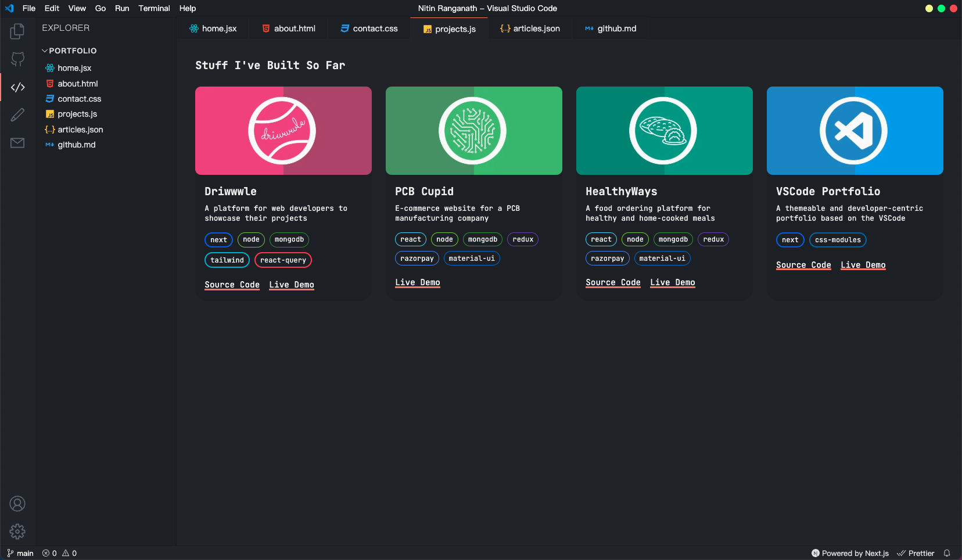Viewport: 962px width, 560px height.
Task: Open the mail contact icon in activity bar
Action: point(17,143)
